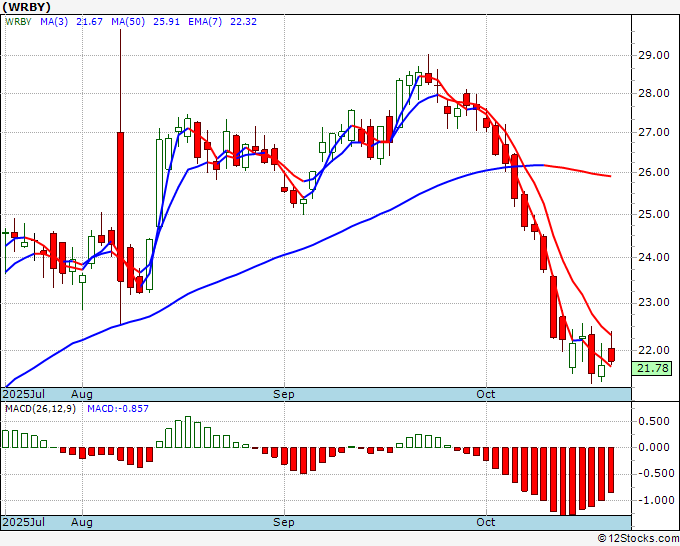Click the 26.00 price axis label
The height and width of the screenshot is (546, 680).
coord(654,172)
